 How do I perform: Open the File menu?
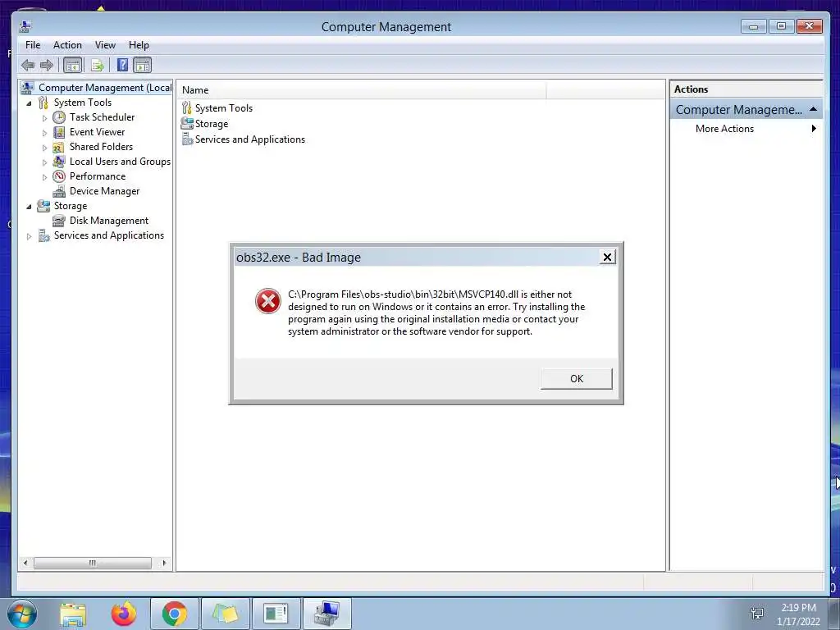tap(33, 45)
